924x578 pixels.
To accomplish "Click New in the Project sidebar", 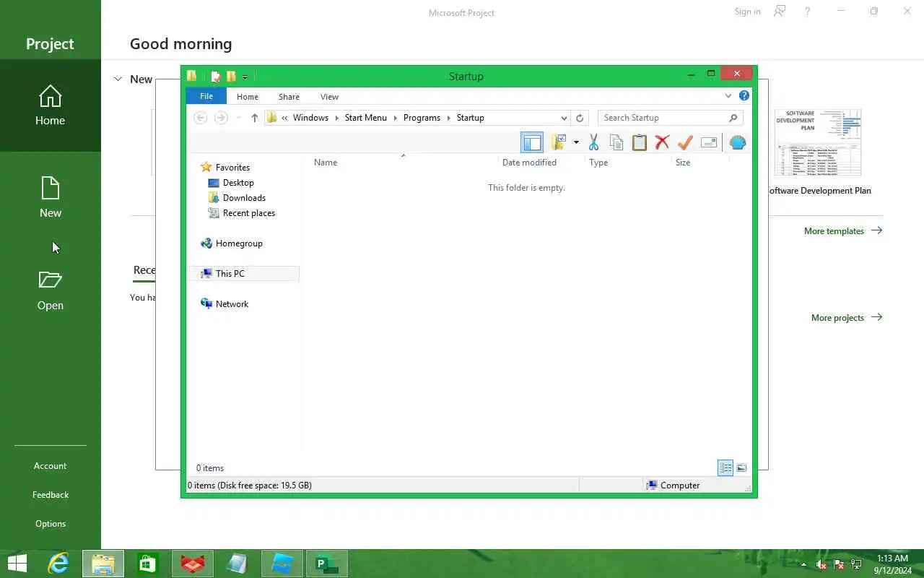I will click(x=50, y=197).
